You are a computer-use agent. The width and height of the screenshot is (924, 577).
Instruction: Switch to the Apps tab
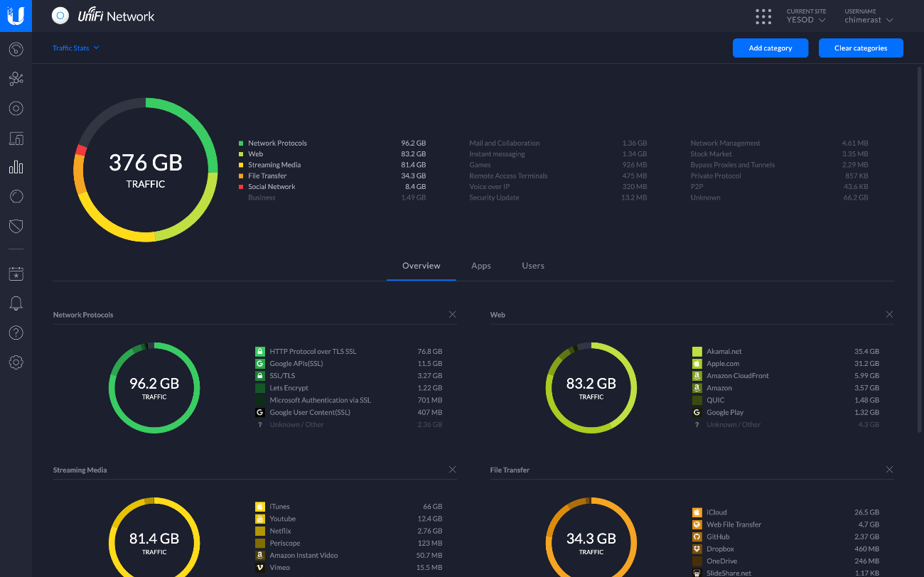(481, 266)
